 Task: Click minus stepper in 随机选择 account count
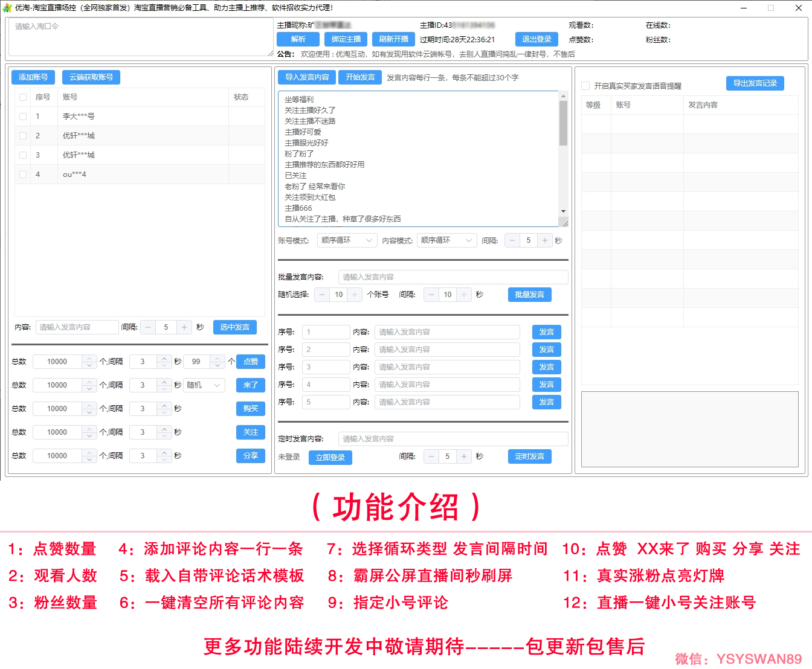pyautogui.click(x=322, y=295)
